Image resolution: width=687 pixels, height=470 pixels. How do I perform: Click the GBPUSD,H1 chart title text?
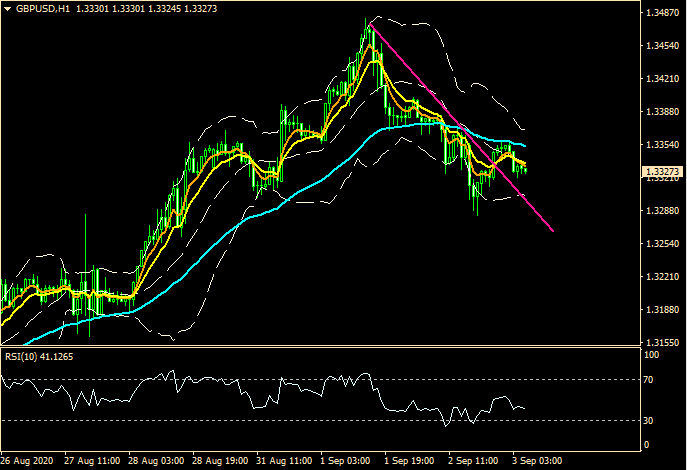click(42, 8)
